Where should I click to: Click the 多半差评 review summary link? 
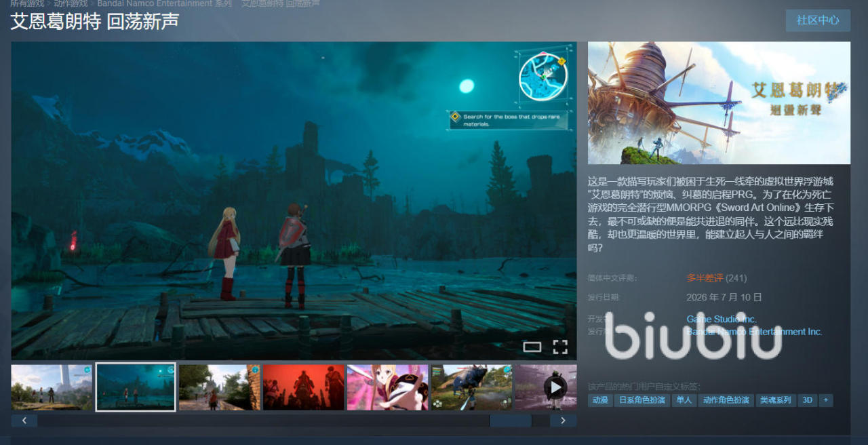coord(705,278)
